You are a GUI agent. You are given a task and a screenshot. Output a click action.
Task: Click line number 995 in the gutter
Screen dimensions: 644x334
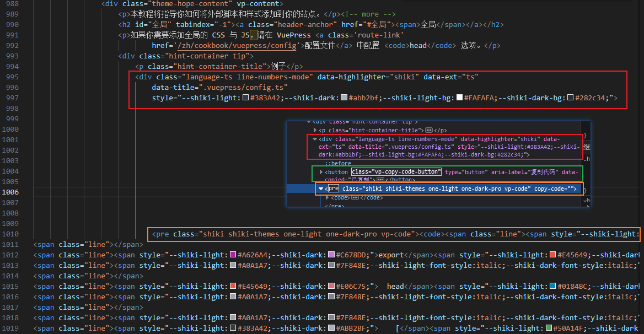point(12,77)
